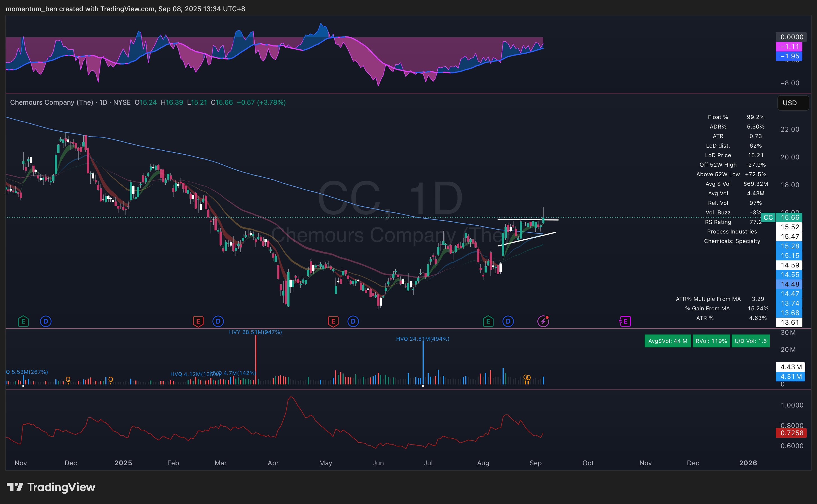817x504 pixels.
Task: Open the red earnings E marker in February
Action: [x=198, y=321]
